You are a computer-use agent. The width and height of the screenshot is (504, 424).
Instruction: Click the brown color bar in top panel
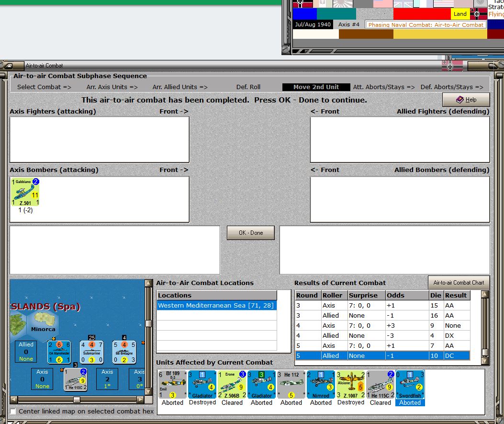tap(366, 34)
